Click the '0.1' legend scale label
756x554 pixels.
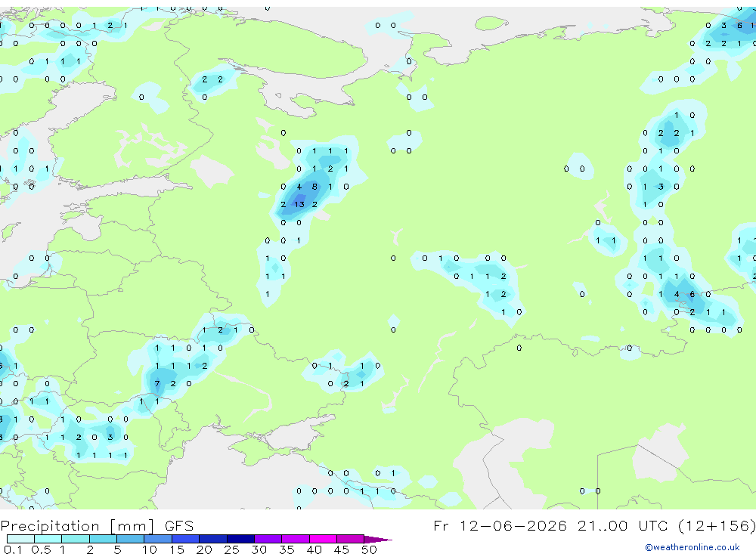coord(13,549)
